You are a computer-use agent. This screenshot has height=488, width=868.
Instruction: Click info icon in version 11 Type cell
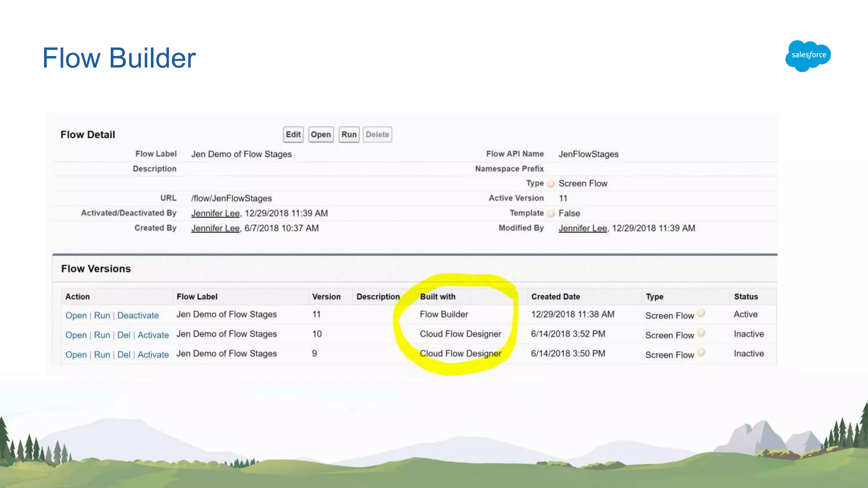pos(701,313)
